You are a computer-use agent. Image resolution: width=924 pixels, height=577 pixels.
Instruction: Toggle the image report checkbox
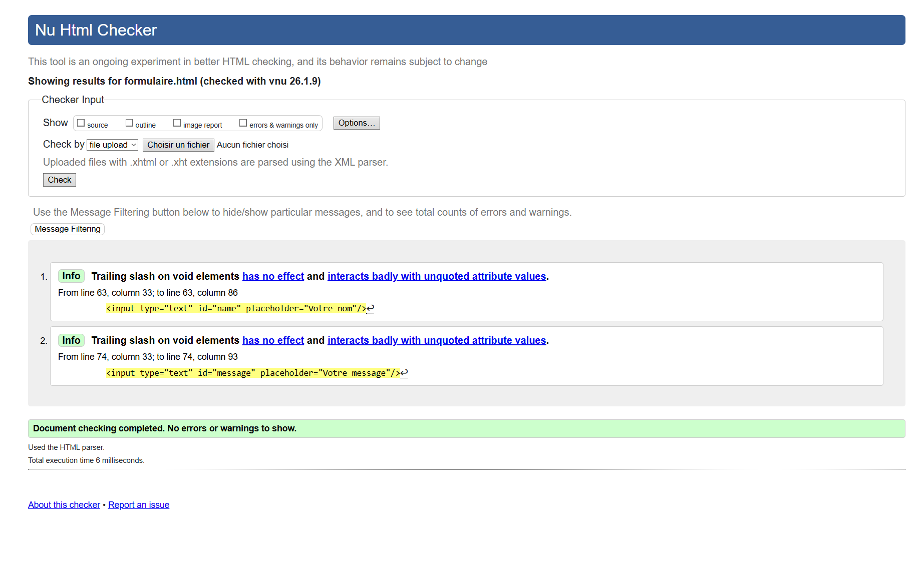click(x=177, y=123)
